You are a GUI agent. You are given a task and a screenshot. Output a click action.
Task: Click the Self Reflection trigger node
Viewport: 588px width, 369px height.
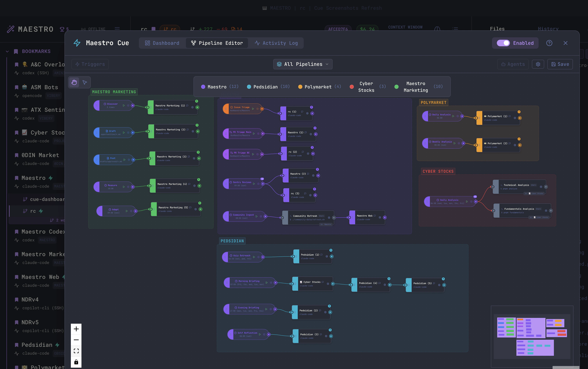(249, 334)
